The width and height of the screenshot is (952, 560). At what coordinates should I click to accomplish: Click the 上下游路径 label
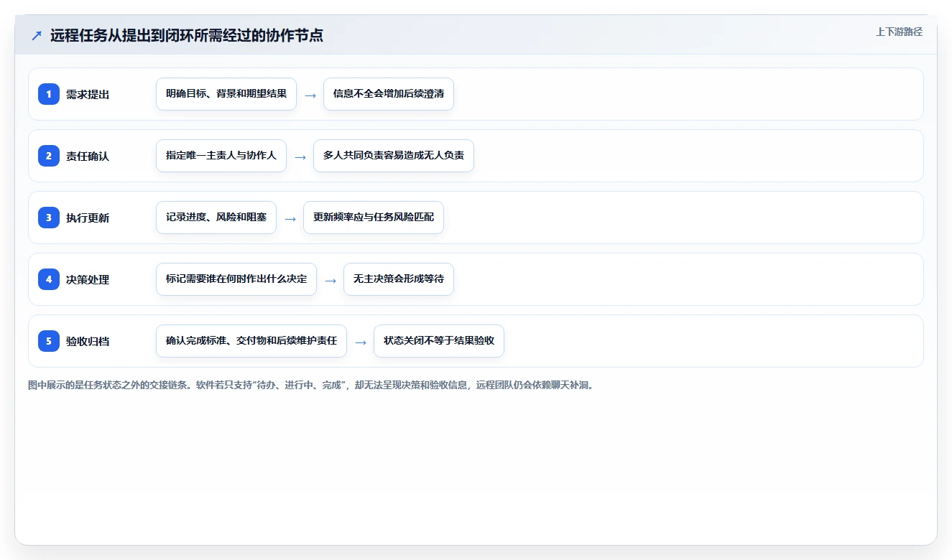coord(899,32)
